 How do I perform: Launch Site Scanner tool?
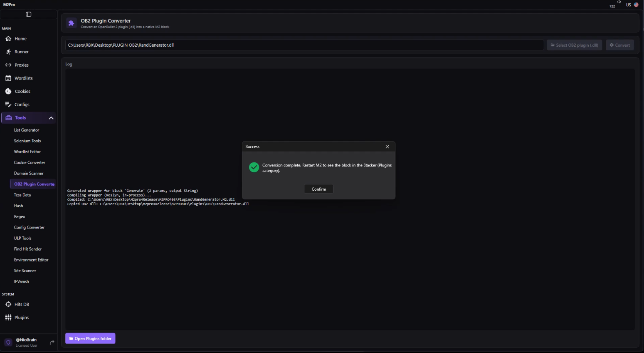coord(25,271)
